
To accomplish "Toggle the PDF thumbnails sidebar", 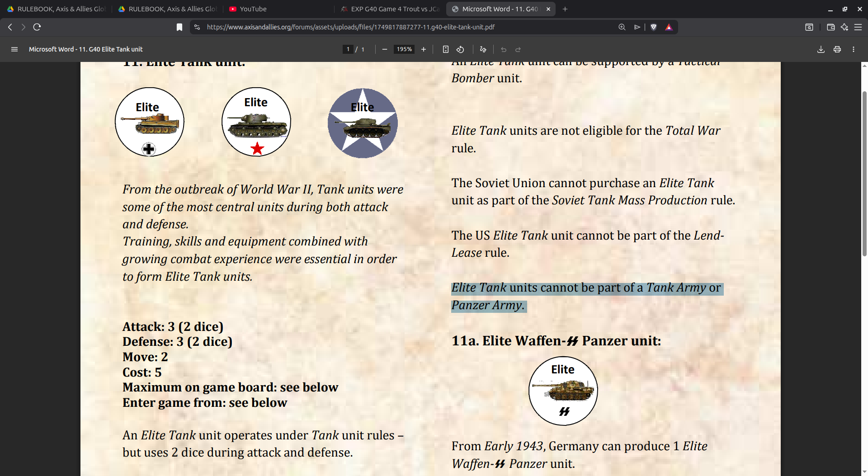I will click(x=14, y=49).
